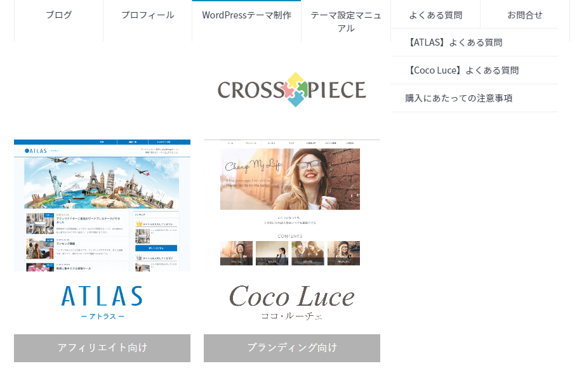The height and width of the screenshot is (392, 584).
Task: Click the アフィリエイト向け button
Action: [x=102, y=348]
